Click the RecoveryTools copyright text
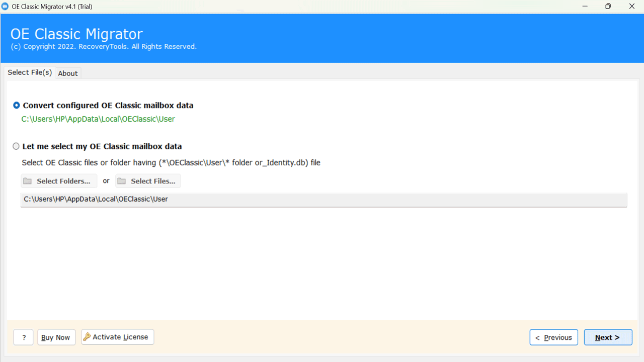Screen dimensions: 644x362 [x=104, y=47]
